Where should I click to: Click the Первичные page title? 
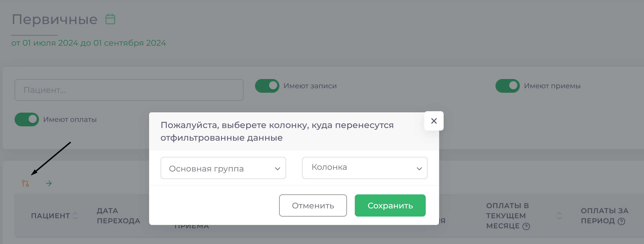coord(55,19)
